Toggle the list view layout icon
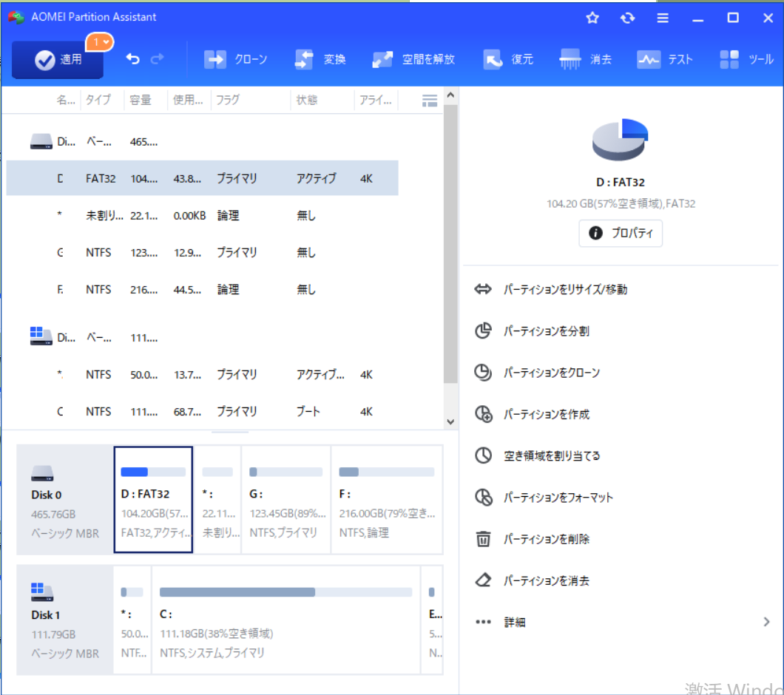Viewport: 784px width, 695px height. coord(430,101)
